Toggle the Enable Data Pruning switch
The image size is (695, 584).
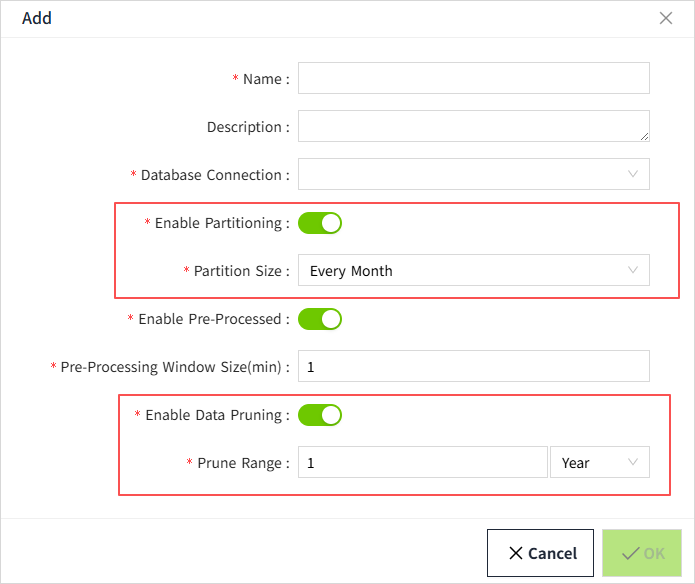coord(320,414)
